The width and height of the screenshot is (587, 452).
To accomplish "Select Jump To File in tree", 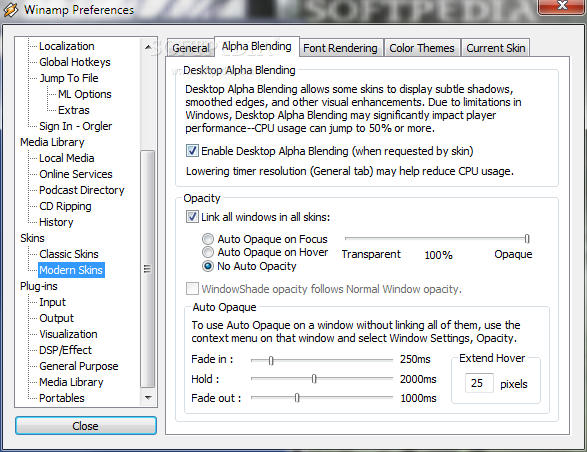I will (x=69, y=78).
